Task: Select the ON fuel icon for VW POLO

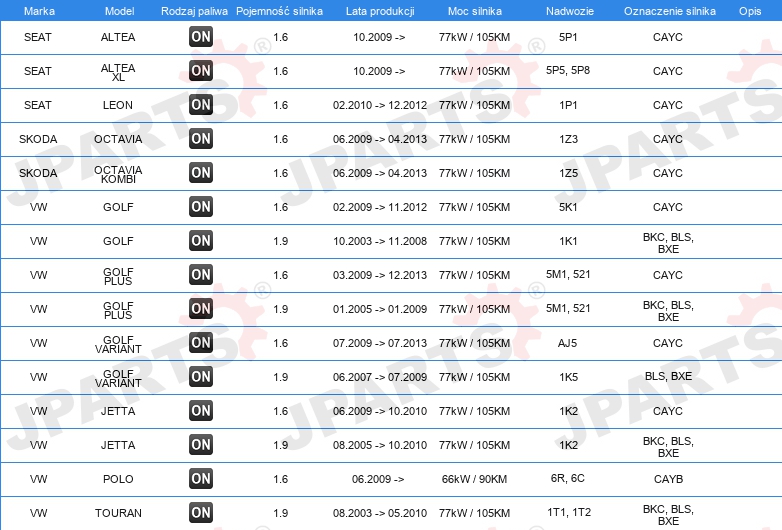Action: point(201,479)
